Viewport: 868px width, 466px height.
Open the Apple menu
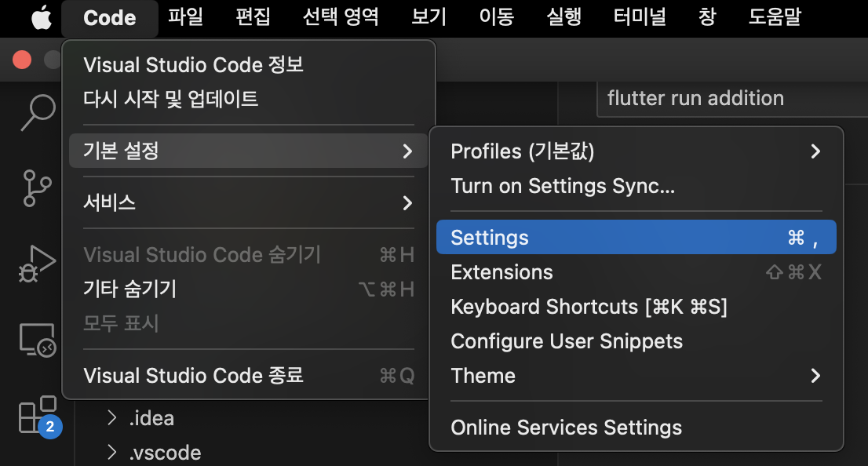click(x=42, y=18)
